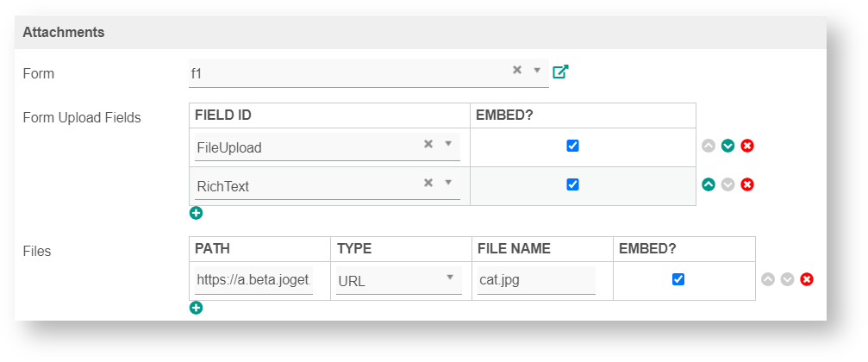Remove the RichText field row

point(747,184)
